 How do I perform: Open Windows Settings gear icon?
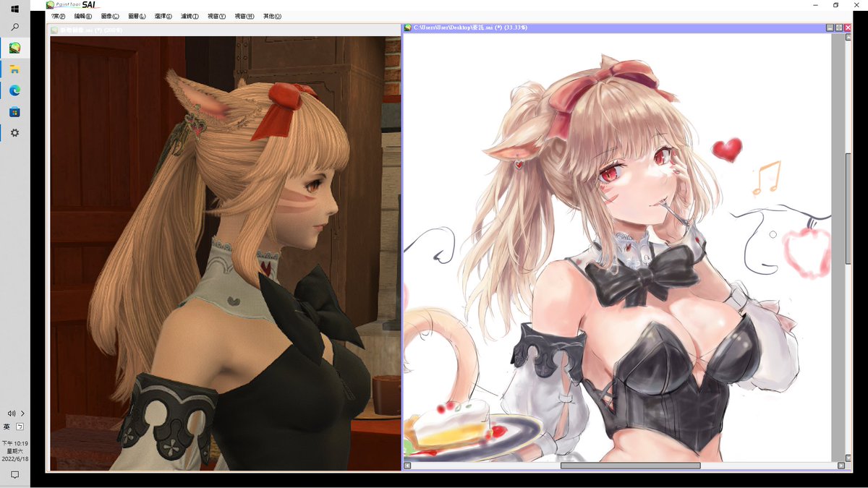[x=14, y=133]
